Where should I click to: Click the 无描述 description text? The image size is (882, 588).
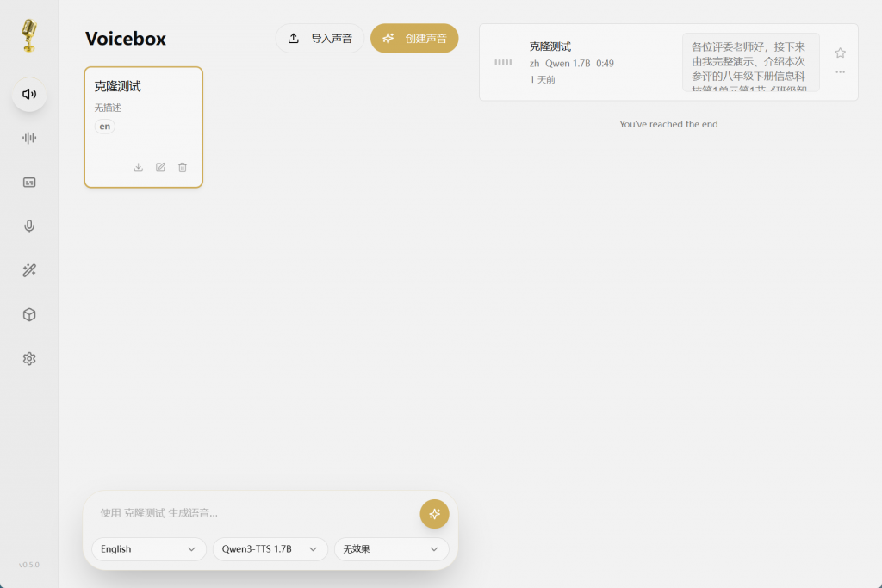click(108, 108)
